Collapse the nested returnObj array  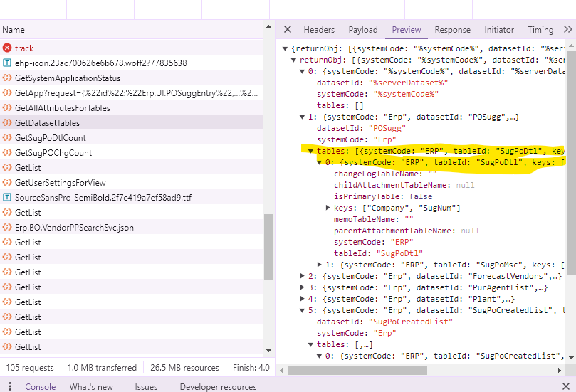(x=293, y=60)
